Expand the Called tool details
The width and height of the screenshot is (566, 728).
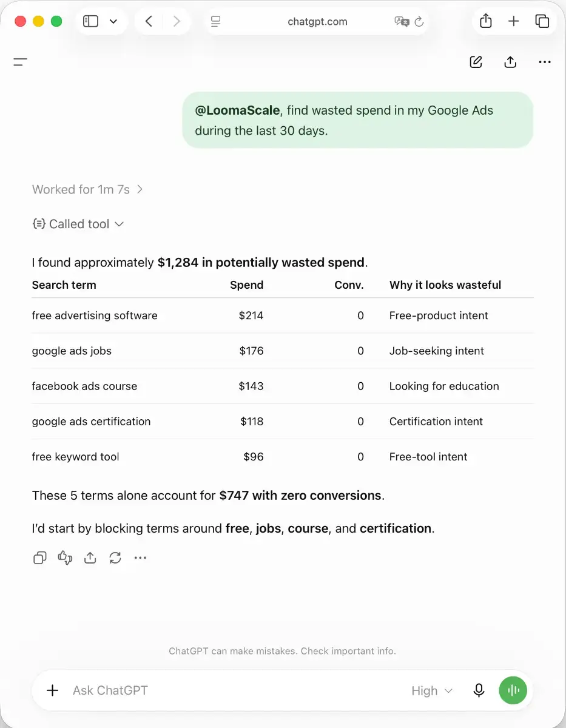78,224
